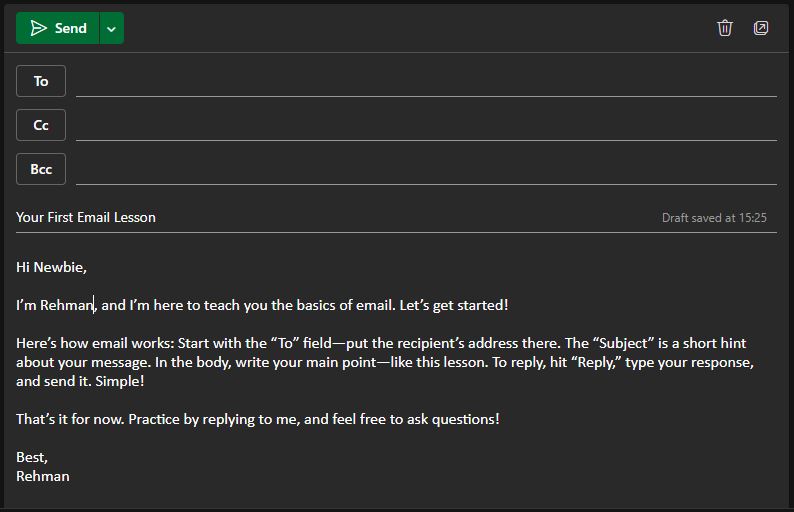Click the subject line 'Your First Email Lesson'
This screenshot has height=512, width=794.
(86, 217)
